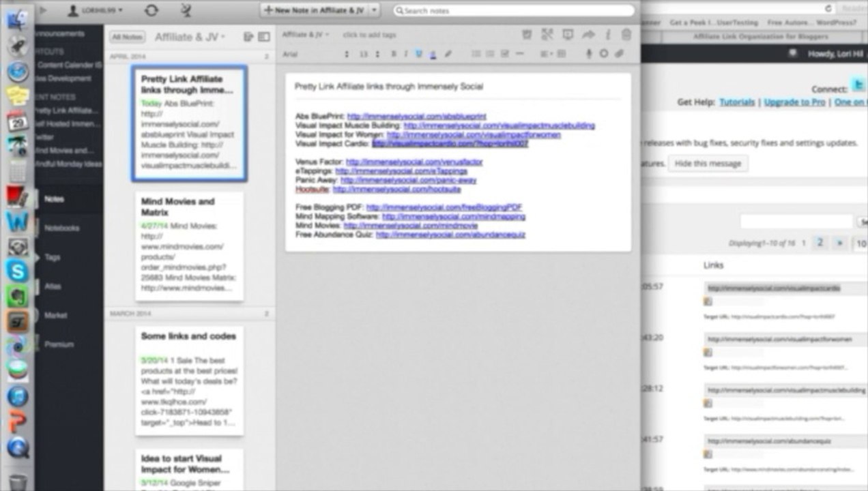Click the Evernote sync button
The image size is (868, 491).
[151, 10]
